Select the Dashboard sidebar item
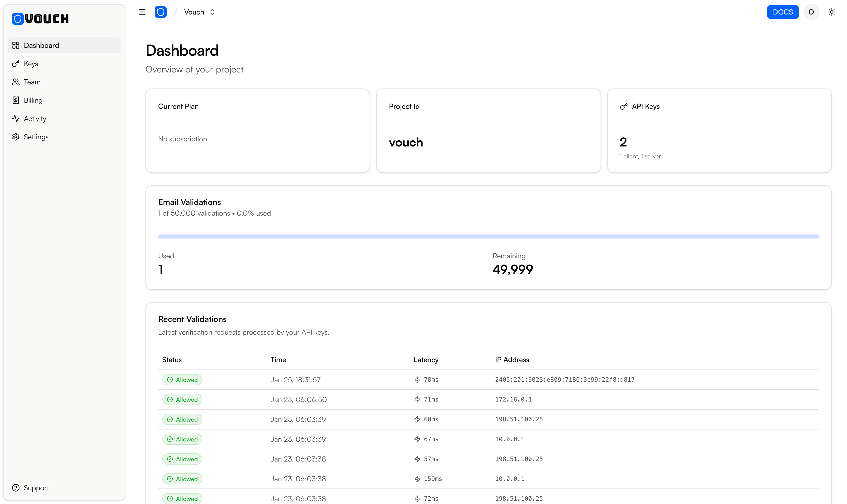 point(41,46)
